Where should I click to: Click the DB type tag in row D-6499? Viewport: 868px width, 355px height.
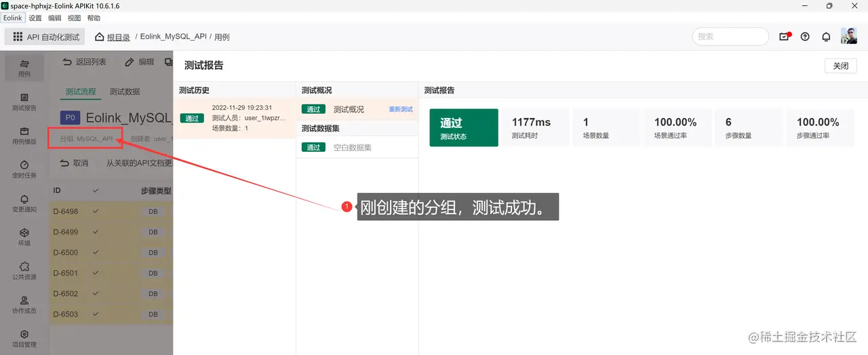(153, 232)
